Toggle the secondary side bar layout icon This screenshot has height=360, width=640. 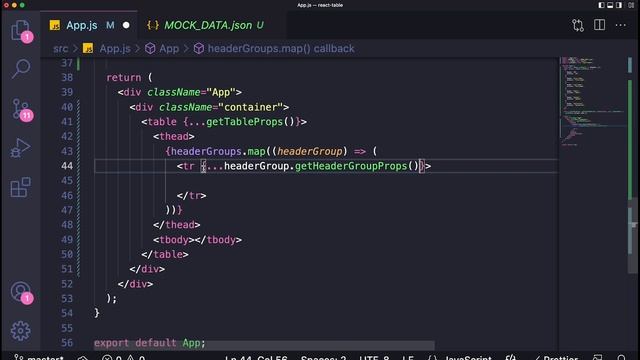click(x=619, y=5)
